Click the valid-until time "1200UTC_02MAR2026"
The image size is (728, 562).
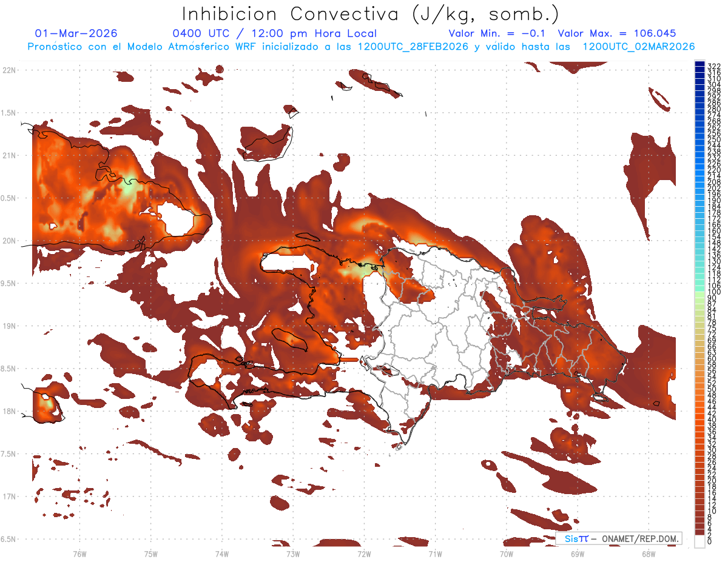click(x=638, y=47)
